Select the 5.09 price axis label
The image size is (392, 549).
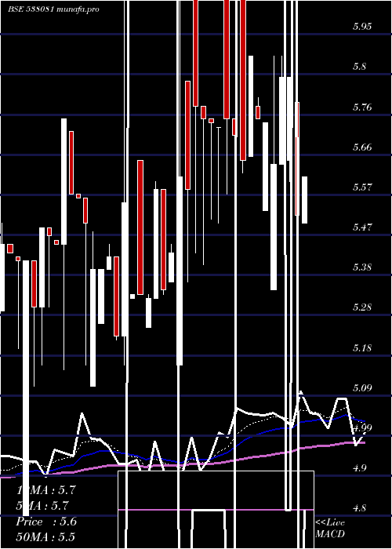pos(362,388)
